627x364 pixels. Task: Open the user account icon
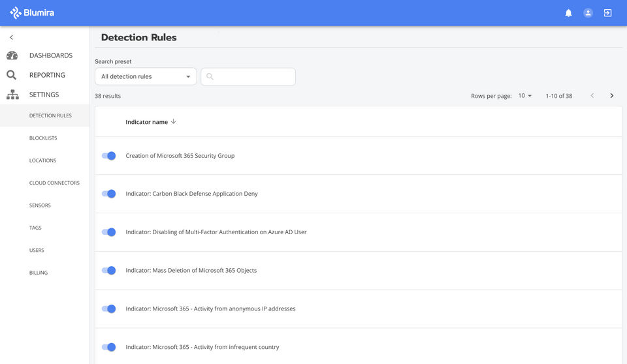pyautogui.click(x=588, y=13)
